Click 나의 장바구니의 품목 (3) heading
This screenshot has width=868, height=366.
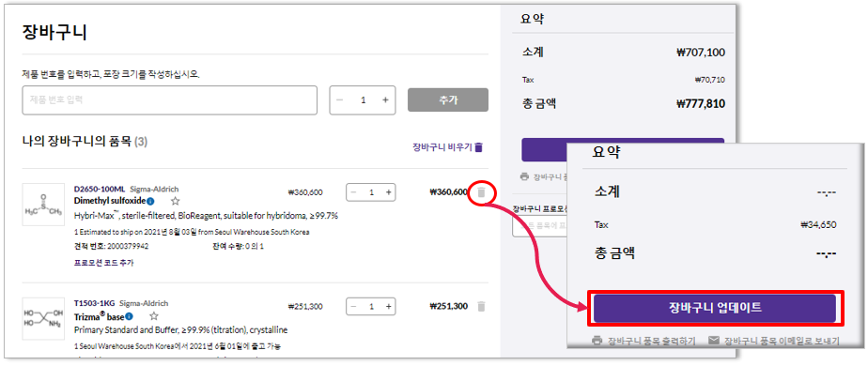coord(85,142)
